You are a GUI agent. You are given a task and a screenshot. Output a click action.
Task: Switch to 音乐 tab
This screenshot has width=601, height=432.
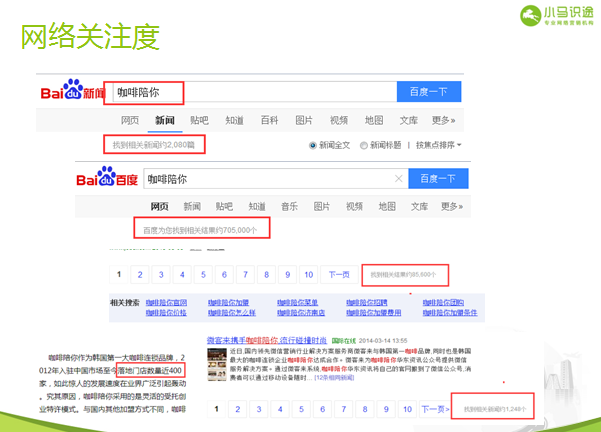click(289, 207)
